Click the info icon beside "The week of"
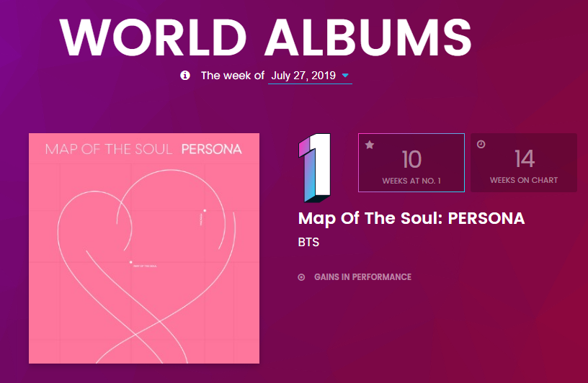This screenshot has height=383, width=588. pos(185,75)
